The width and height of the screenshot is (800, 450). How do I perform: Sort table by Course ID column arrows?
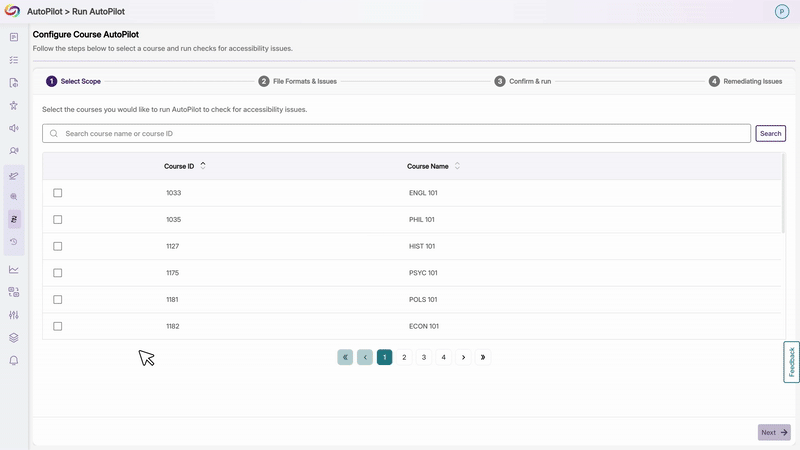tap(203, 166)
